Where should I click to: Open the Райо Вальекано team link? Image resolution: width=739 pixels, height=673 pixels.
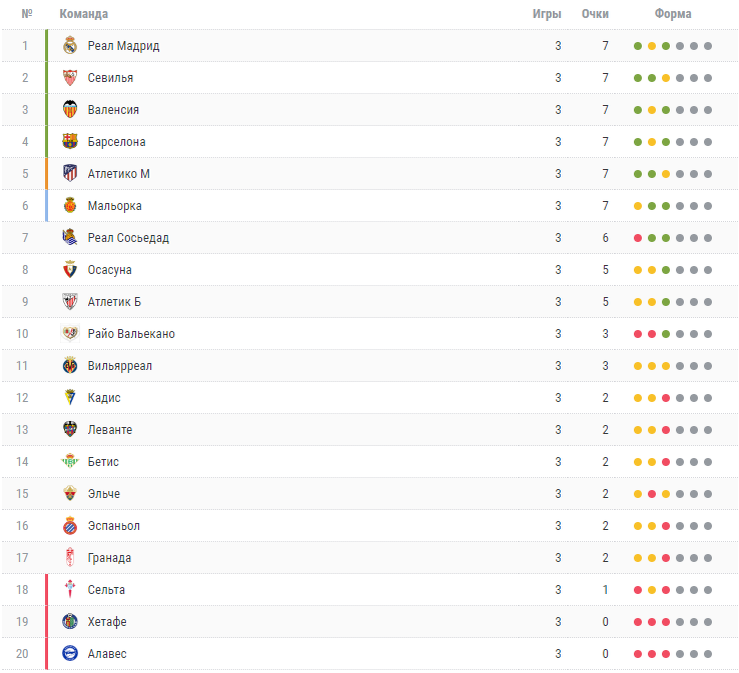pyautogui.click(x=131, y=334)
